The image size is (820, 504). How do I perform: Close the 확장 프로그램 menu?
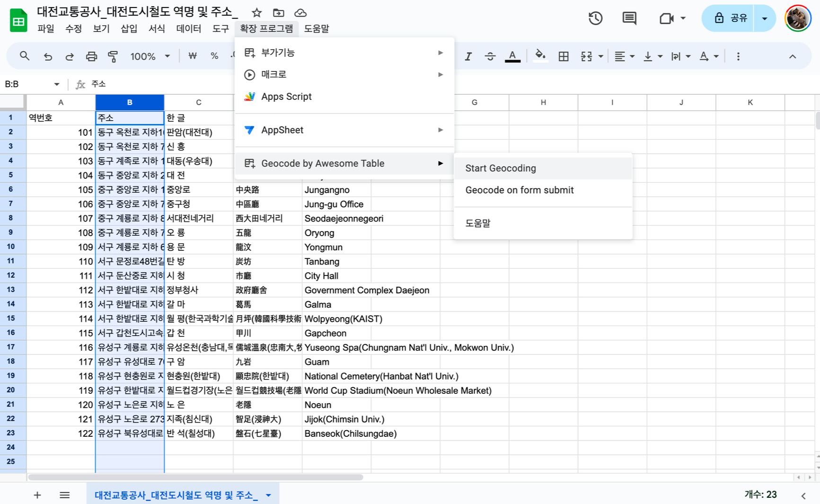pyautogui.click(x=266, y=28)
